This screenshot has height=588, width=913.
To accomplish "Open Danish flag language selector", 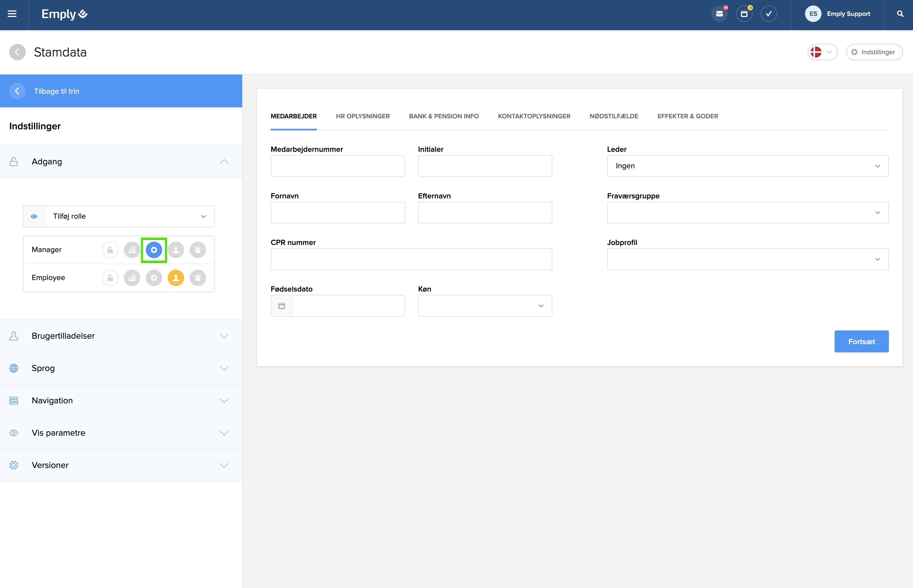I will point(822,52).
